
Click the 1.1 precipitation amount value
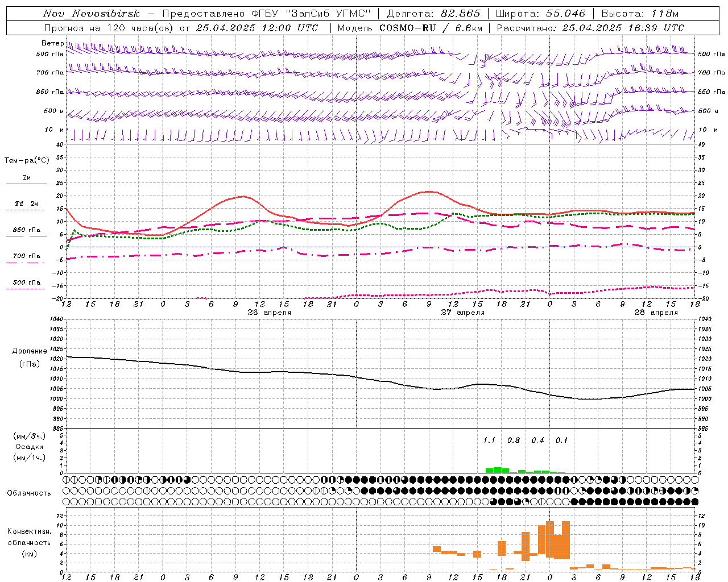pos(489,440)
